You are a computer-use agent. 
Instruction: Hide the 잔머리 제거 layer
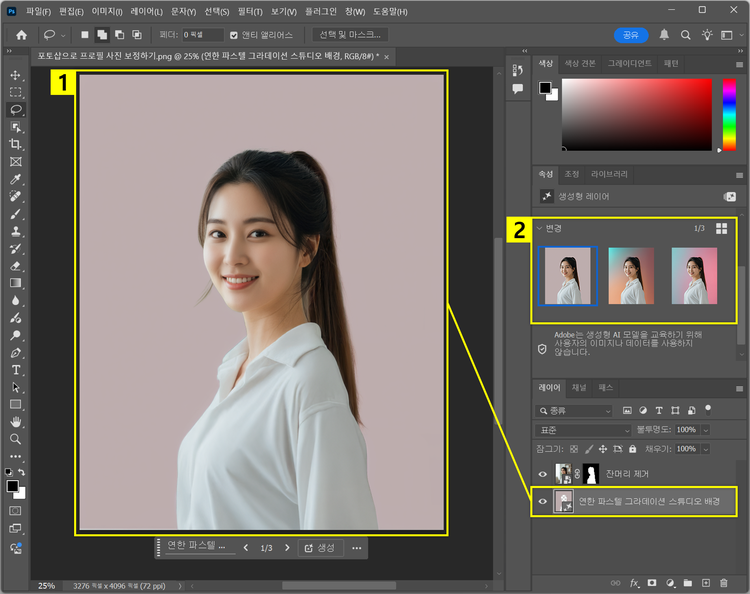pyautogui.click(x=543, y=475)
